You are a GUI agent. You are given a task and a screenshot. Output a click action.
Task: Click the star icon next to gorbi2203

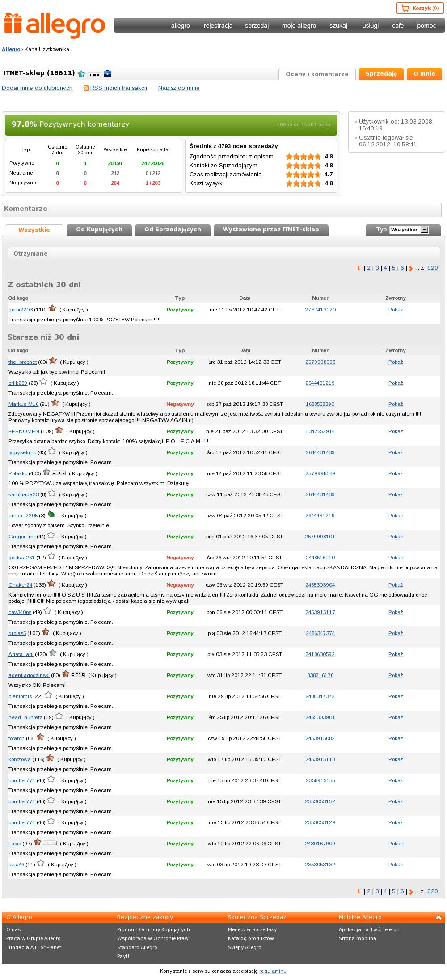52,308
